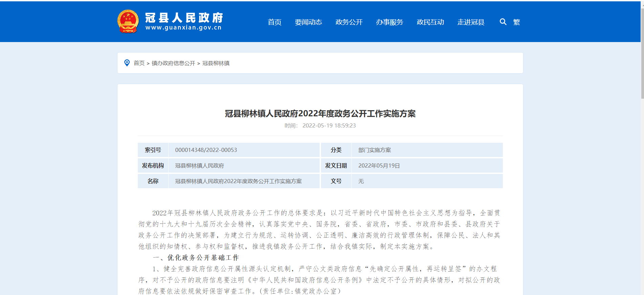Image resolution: width=644 pixels, height=295 pixels.
Task: Click the 名称 label cell
Action: tap(153, 181)
